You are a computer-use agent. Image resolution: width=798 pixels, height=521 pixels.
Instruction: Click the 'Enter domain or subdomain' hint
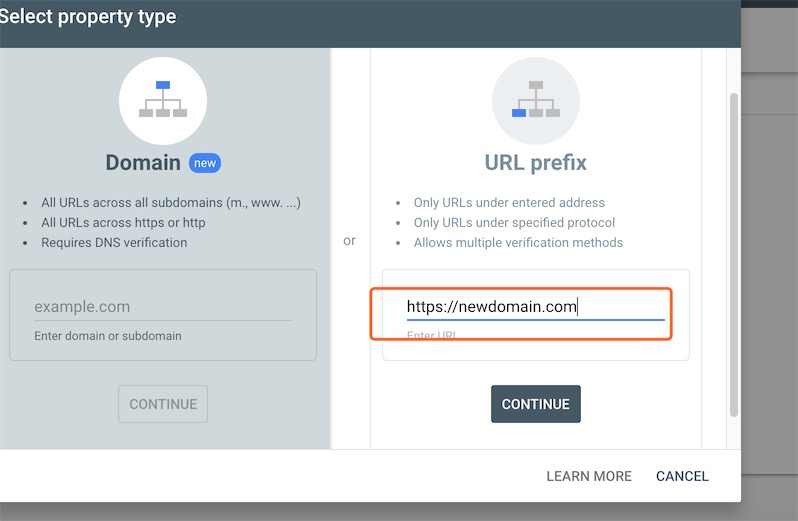tap(108, 336)
